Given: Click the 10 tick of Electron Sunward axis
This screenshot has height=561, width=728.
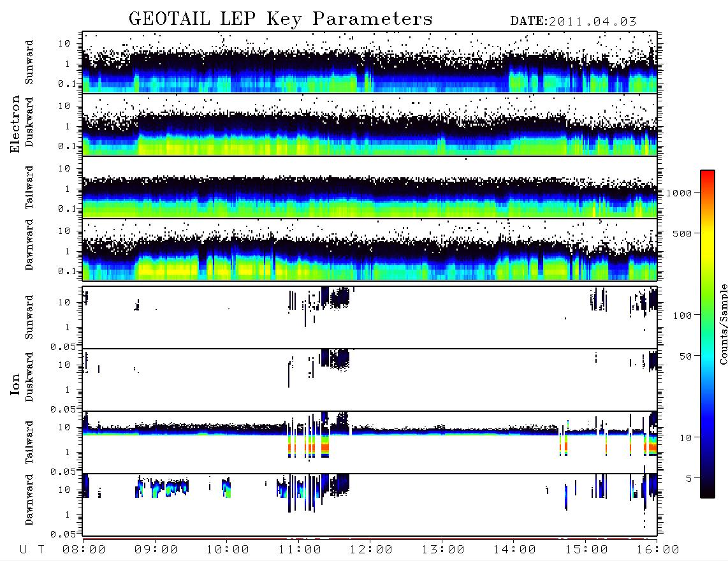Looking at the screenshot, I should point(64,43).
